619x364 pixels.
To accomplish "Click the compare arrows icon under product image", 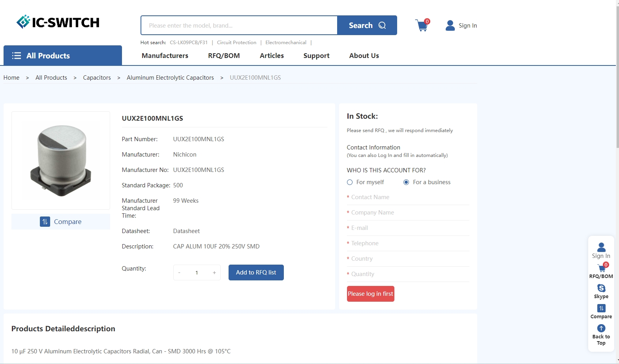I will [45, 222].
